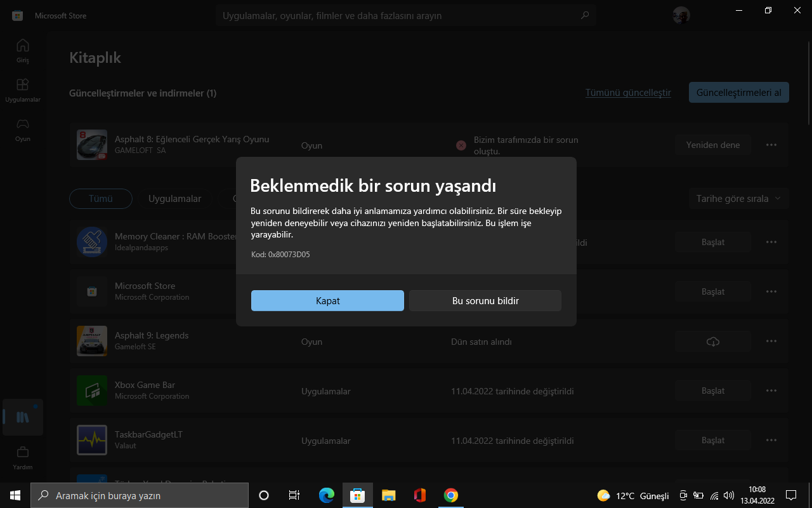Click the 'Dün satın alındı' status text
This screenshot has width=812, height=508.
click(481, 342)
